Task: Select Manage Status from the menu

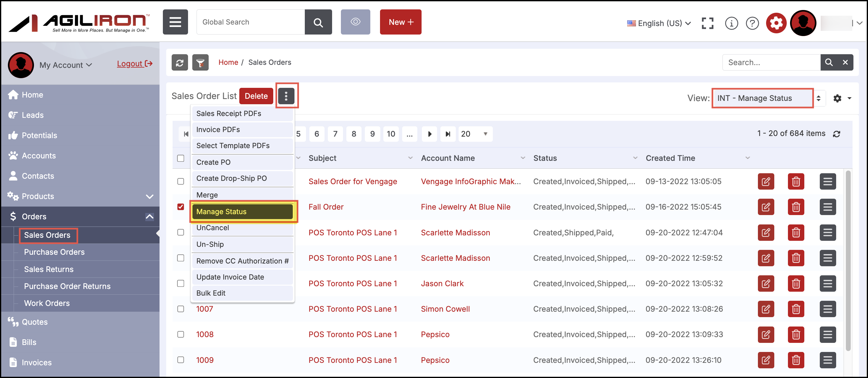Action: 242,211
